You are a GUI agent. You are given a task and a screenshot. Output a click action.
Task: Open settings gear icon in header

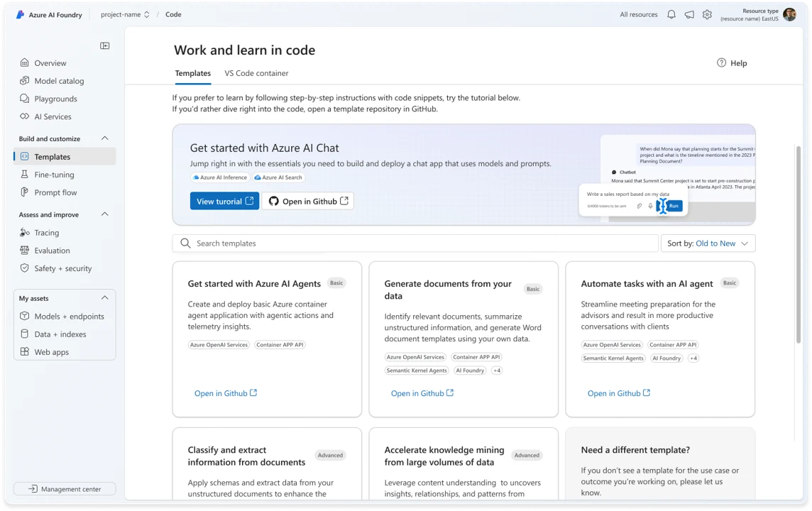[x=707, y=14]
